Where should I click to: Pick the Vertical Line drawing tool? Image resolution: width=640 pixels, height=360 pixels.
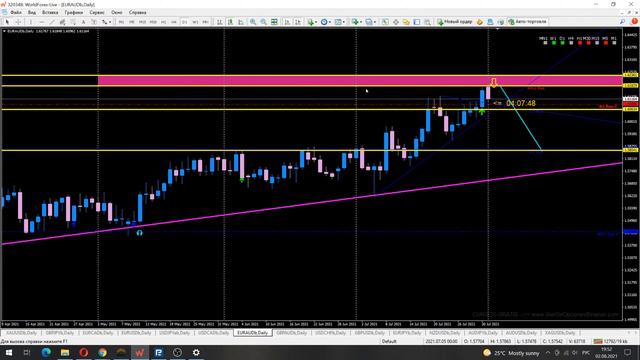coord(31,22)
